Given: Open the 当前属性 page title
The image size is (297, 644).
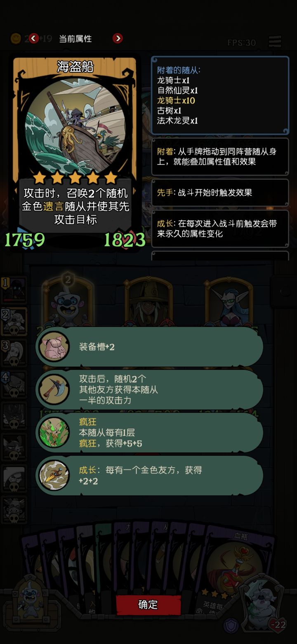Looking at the screenshot, I should pyautogui.click(x=75, y=39).
